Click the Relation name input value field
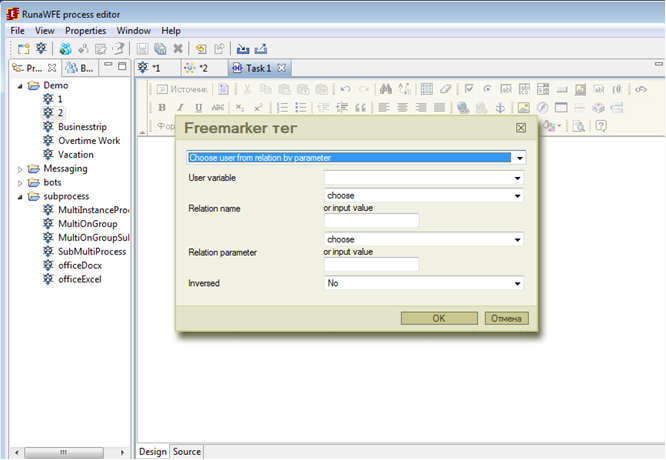This screenshot has height=460, width=666. point(371,221)
